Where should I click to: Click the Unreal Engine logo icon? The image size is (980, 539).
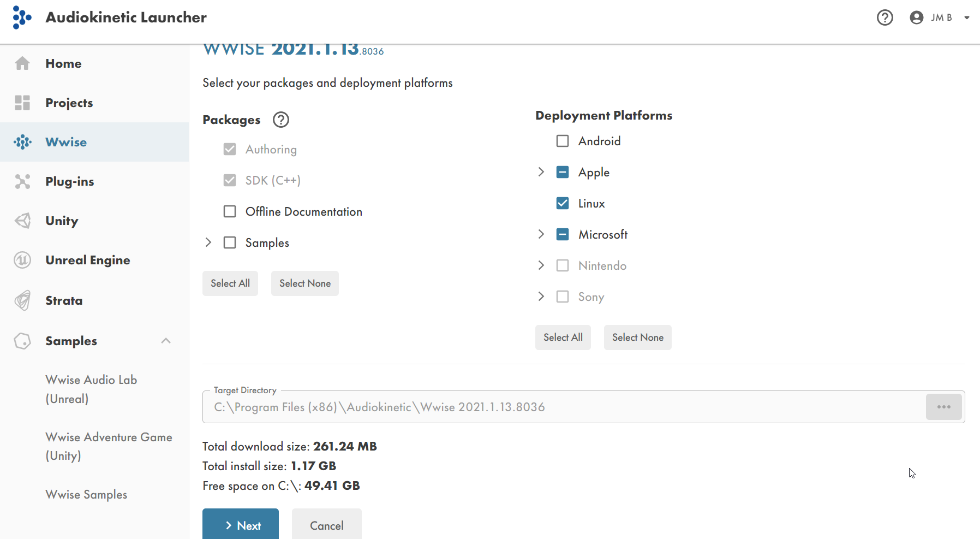point(22,260)
